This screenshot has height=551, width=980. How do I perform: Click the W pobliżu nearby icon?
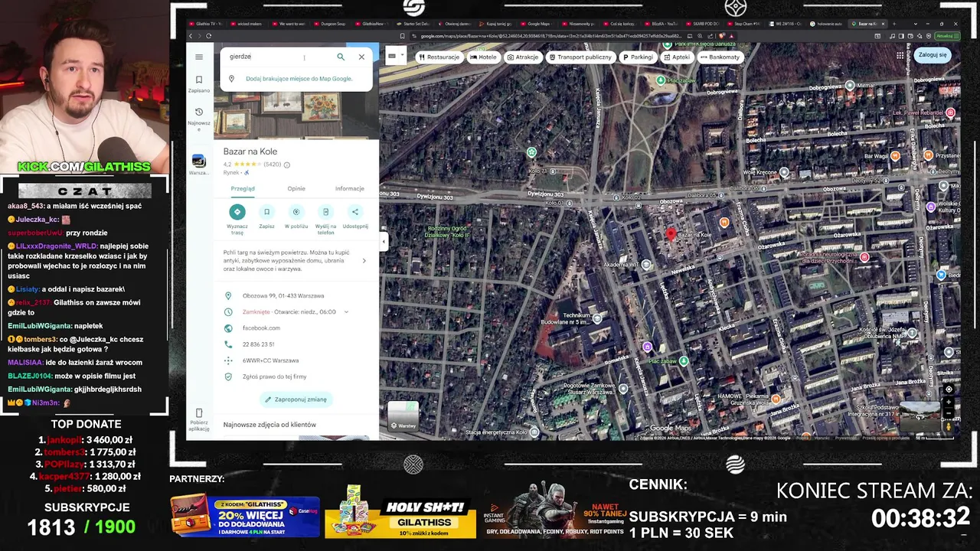pyautogui.click(x=296, y=212)
